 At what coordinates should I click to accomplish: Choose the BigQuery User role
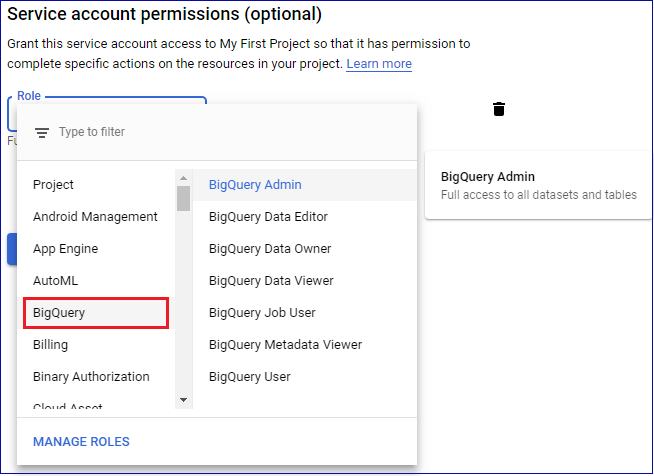click(x=250, y=377)
